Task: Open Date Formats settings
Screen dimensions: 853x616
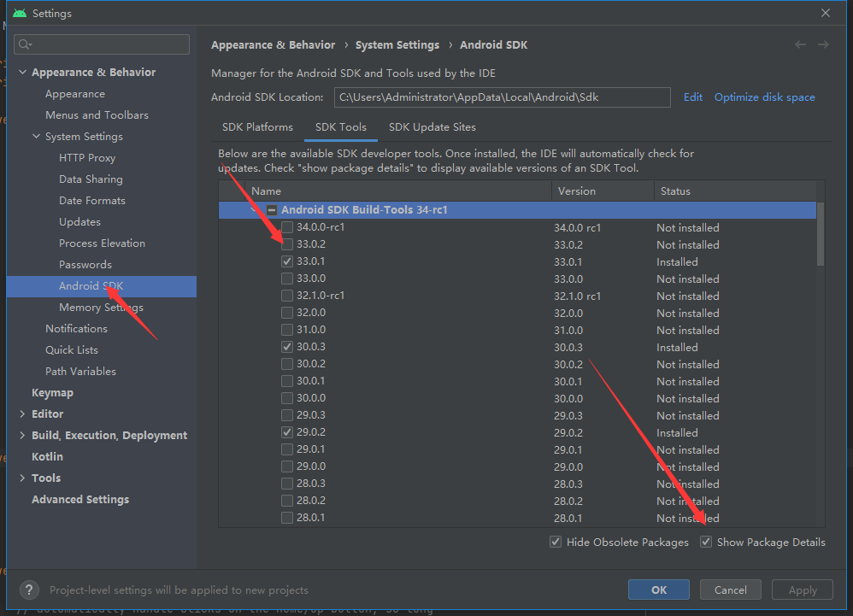Action: (x=92, y=201)
